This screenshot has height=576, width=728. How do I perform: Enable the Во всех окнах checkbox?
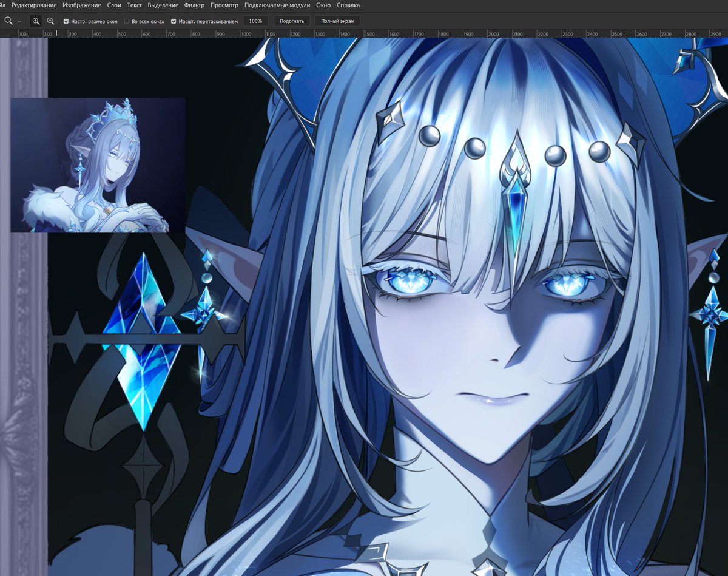coord(126,21)
